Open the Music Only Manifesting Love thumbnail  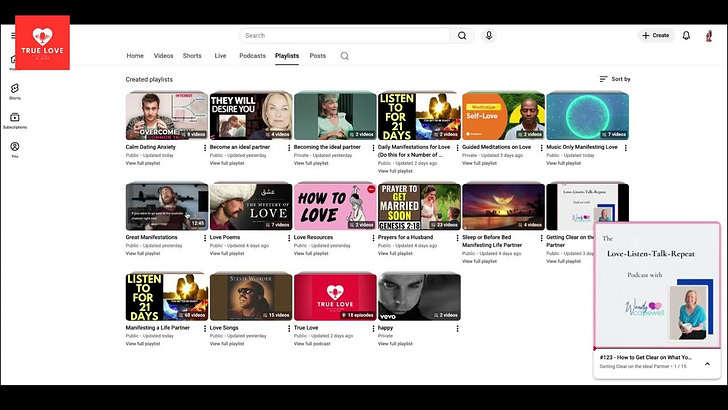click(x=587, y=116)
